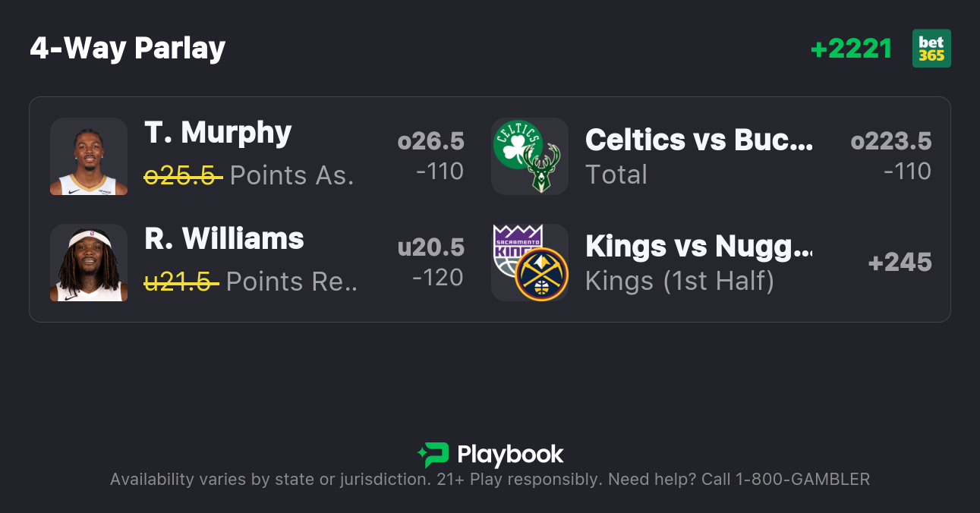Click the crossed-out o25.5 original line

click(183, 175)
